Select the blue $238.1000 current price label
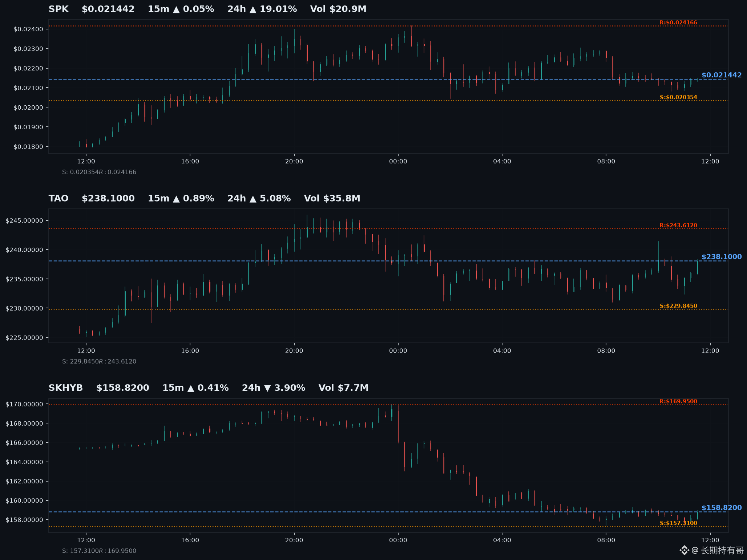Viewport: 747px width, 560px height. point(722,257)
